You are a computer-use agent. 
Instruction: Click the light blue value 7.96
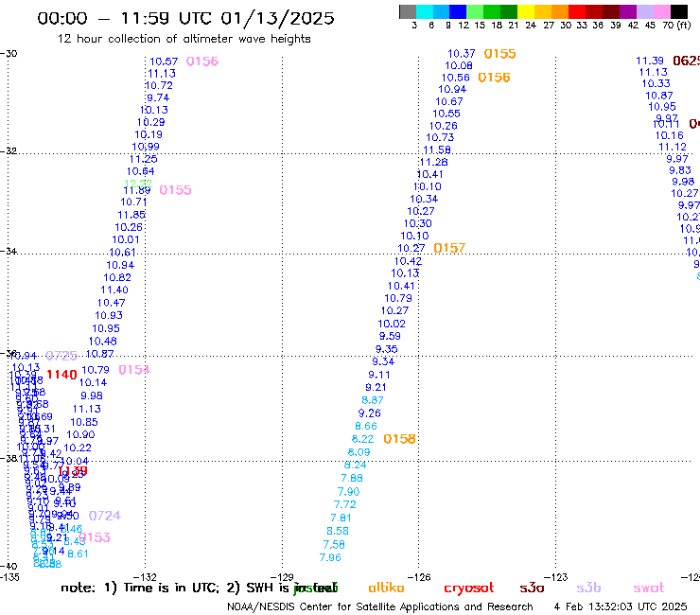330,557
